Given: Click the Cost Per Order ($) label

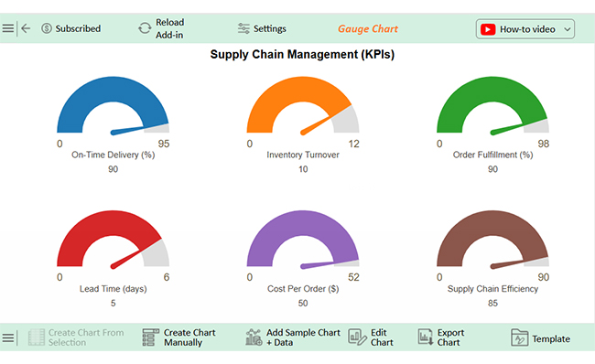Looking at the screenshot, I should (x=303, y=288).
